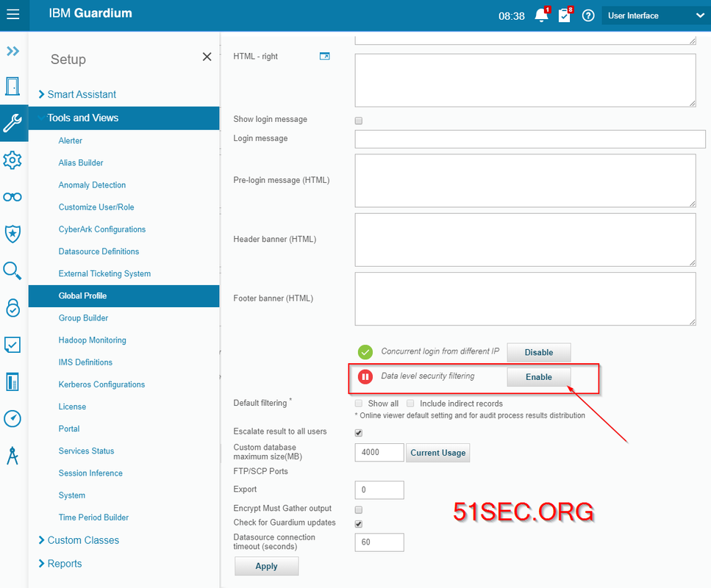Open Hadoop Monitoring
Viewport: 711px width, 588px height.
pos(93,340)
